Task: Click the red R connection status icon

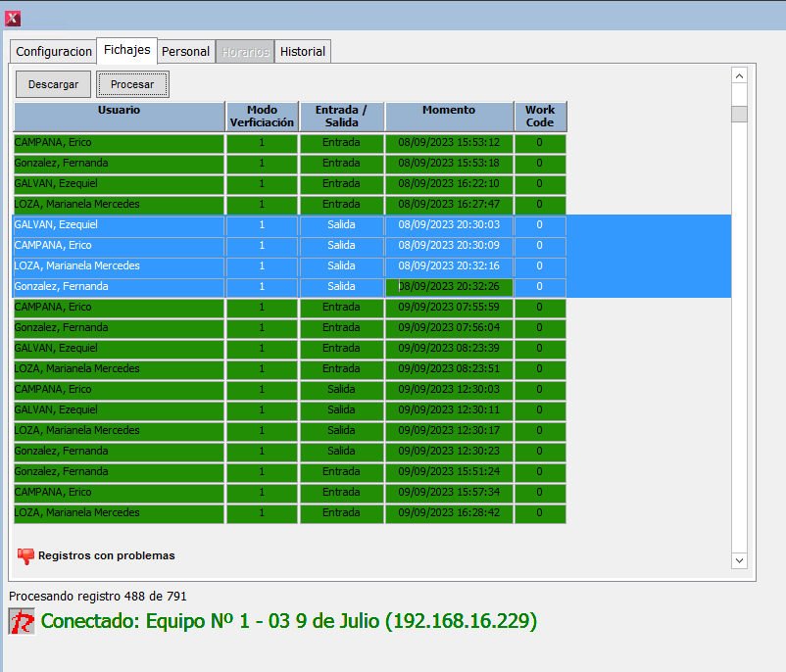Action: (x=22, y=621)
